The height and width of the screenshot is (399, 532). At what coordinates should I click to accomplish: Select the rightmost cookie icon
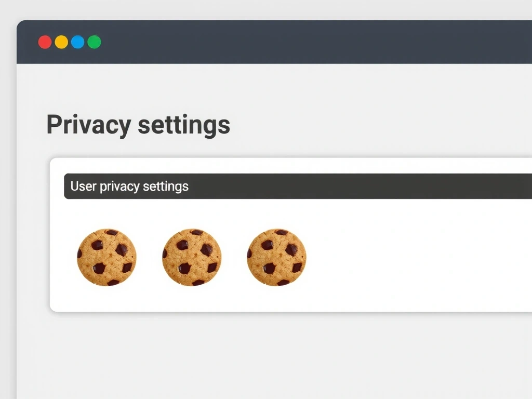coord(276,258)
